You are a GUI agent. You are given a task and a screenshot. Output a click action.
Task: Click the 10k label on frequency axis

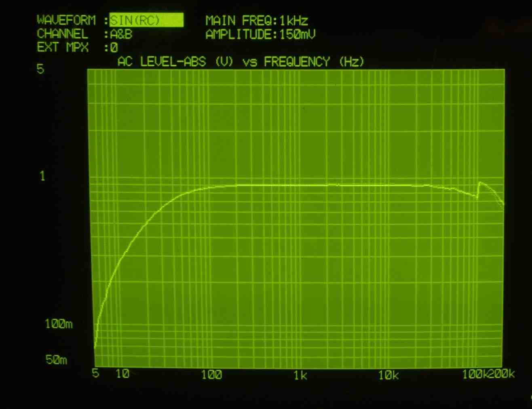(x=388, y=376)
